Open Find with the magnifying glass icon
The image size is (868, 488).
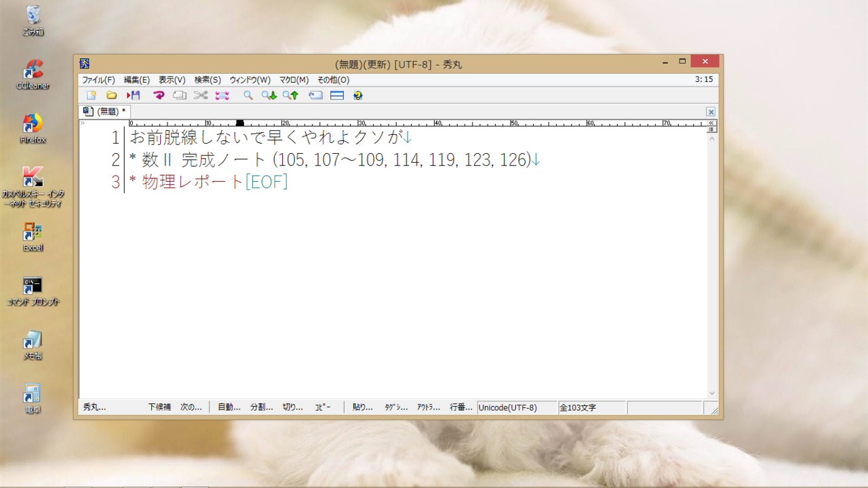248,96
